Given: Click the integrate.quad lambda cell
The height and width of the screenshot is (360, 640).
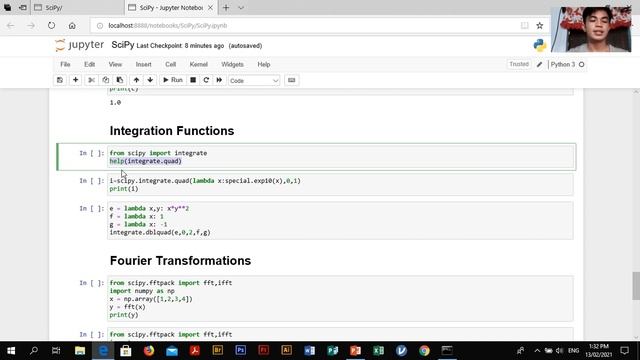Looking at the screenshot, I should [x=340, y=184].
